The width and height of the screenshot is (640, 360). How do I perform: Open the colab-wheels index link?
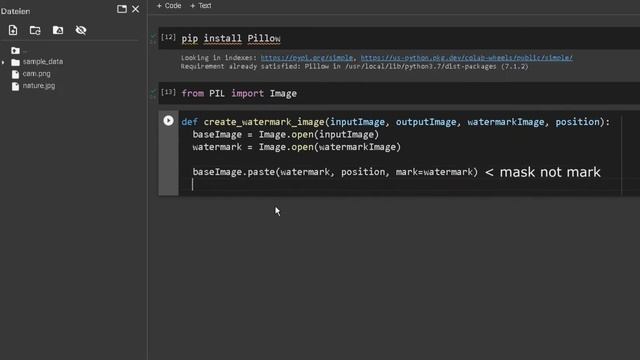(x=467, y=58)
